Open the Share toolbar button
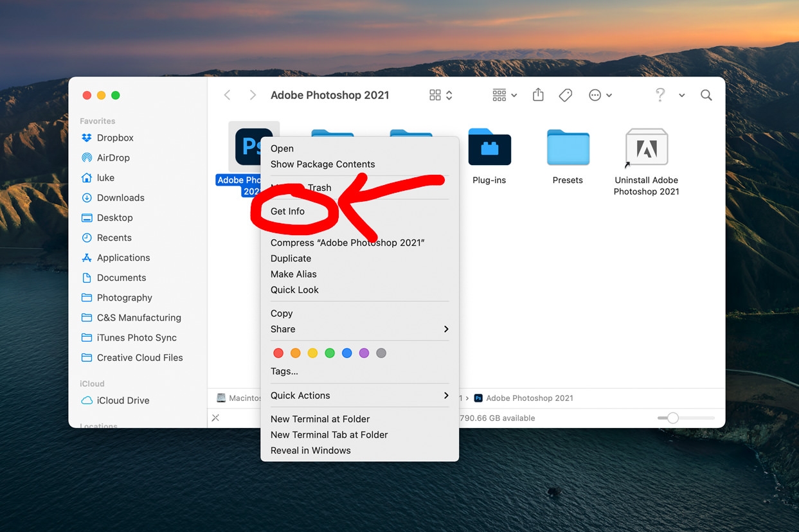Viewport: 799px width, 532px height. pyautogui.click(x=538, y=95)
